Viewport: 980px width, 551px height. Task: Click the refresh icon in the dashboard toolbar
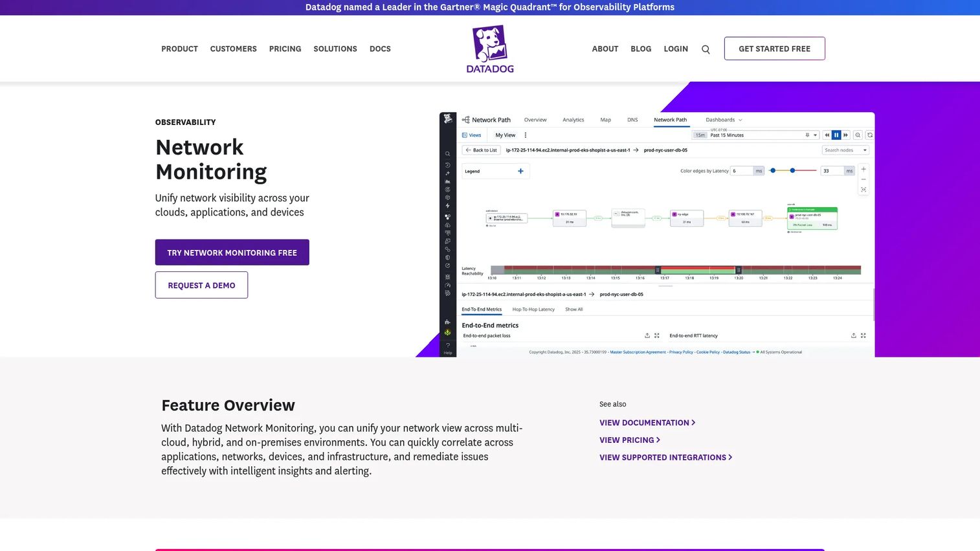870,135
